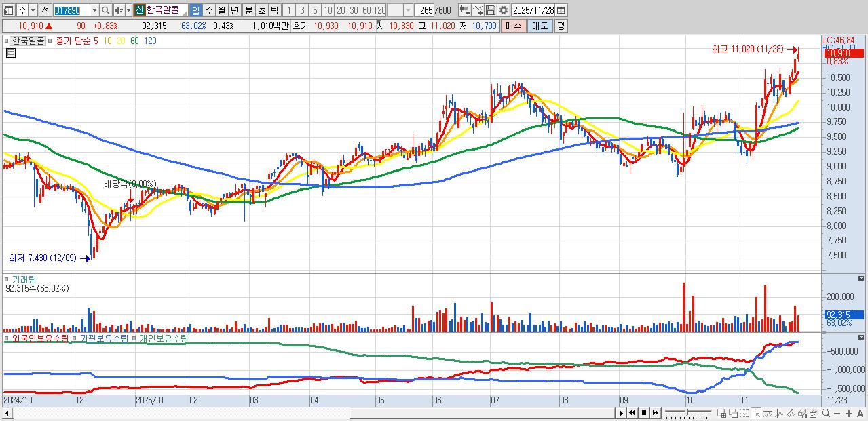
Task: Click the search magnifier beside stock code
Action: point(105,10)
